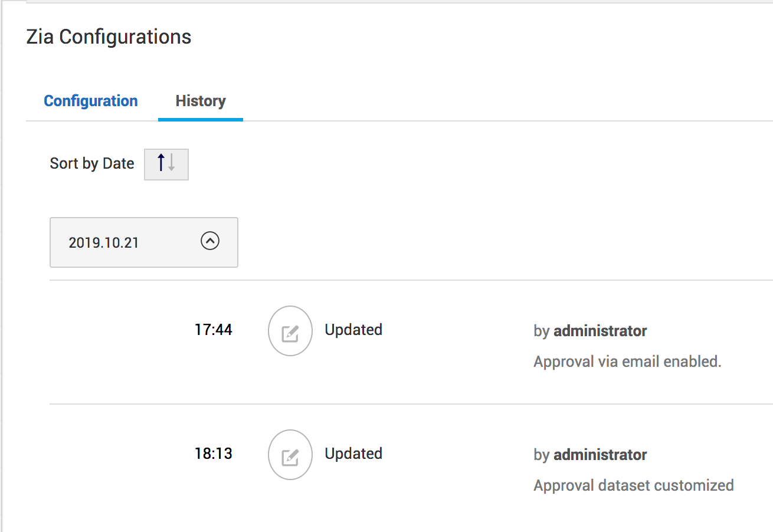This screenshot has width=773, height=532.
Task: Click administrator name in the 17:44 entry
Action: [x=600, y=331]
